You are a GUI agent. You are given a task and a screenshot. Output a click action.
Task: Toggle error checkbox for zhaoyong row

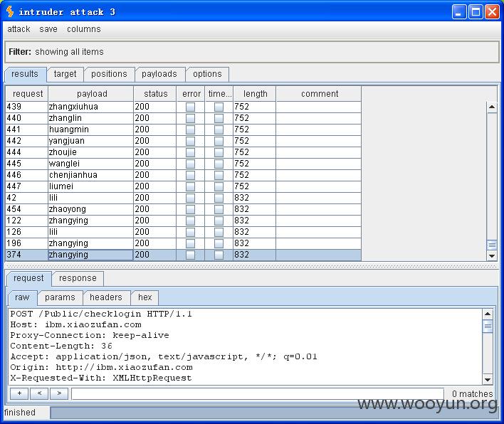coord(190,209)
